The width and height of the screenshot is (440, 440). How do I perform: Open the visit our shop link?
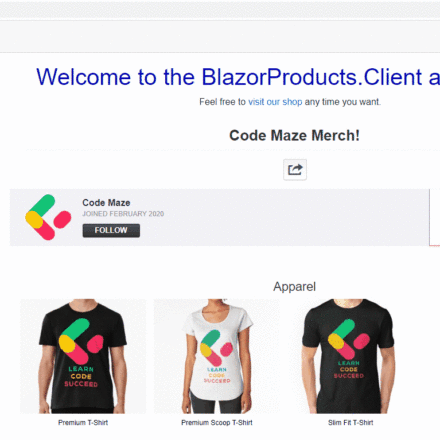click(x=275, y=102)
